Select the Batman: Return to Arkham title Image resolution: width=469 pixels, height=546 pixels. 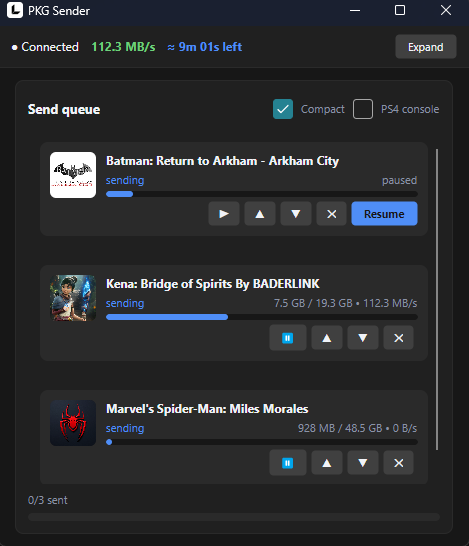(222, 161)
